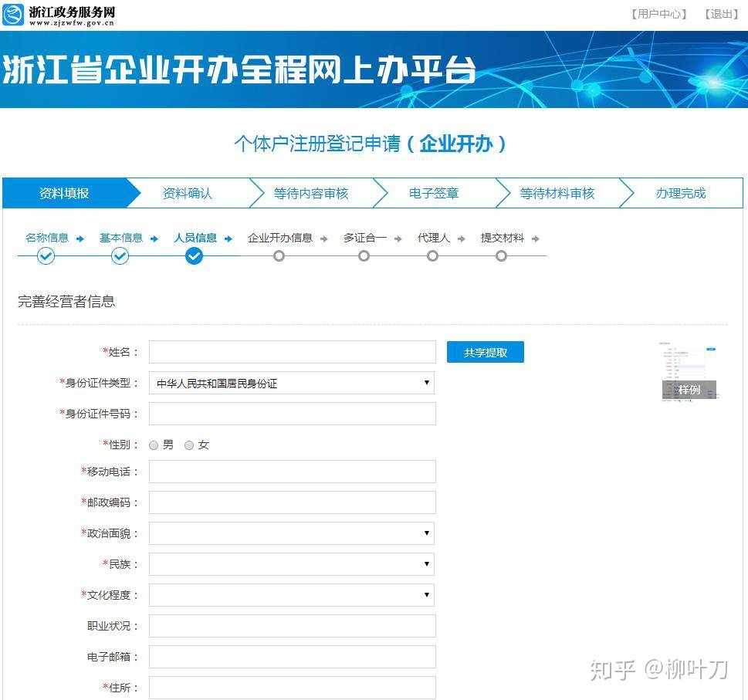
Task: Select the 女 gender radio button
Action: tap(189, 445)
